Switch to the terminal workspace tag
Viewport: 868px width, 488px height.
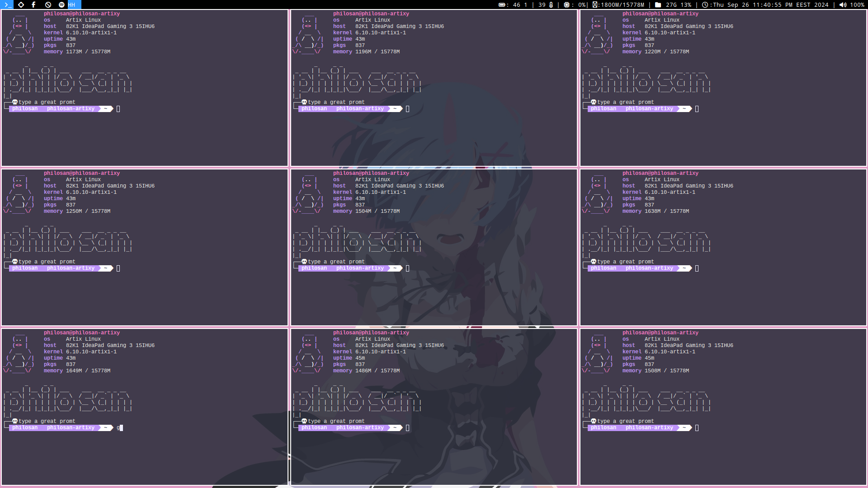point(7,5)
